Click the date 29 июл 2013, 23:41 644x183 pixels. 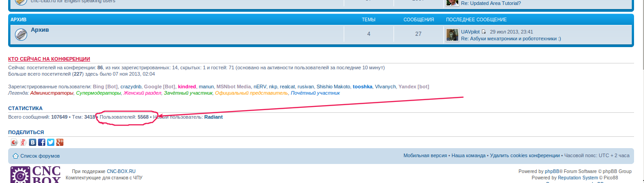(x=511, y=32)
